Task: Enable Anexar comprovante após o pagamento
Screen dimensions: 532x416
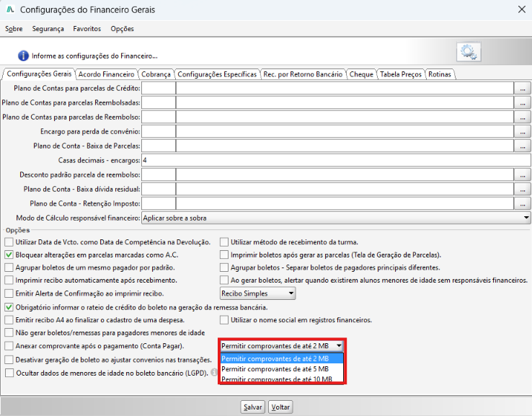Action: coord(9,346)
